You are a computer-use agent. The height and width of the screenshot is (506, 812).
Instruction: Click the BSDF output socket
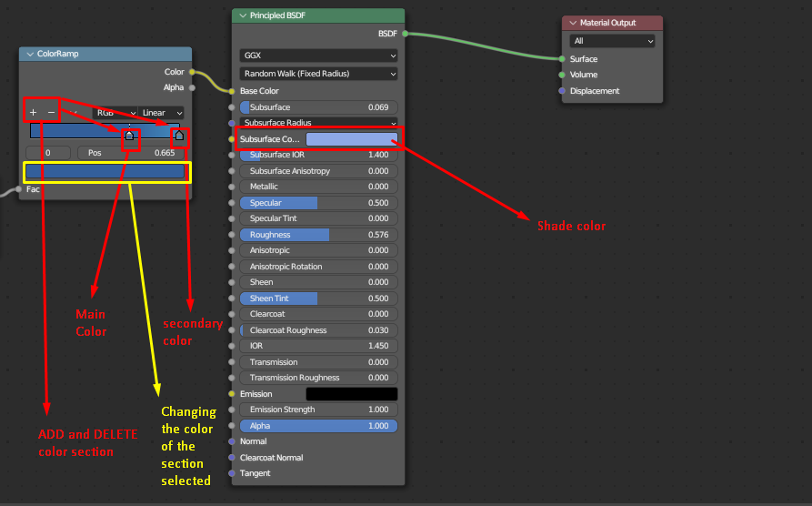pyautogui.click(x=405, y=34)
